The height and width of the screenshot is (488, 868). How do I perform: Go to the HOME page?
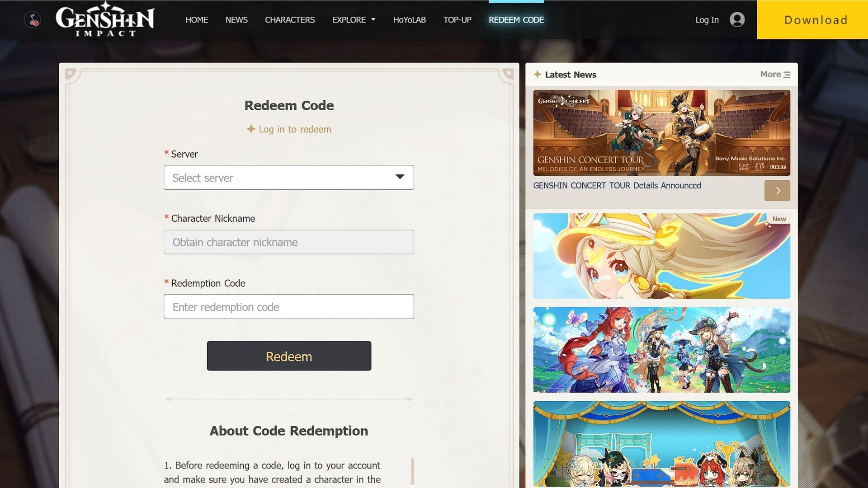click(197, 20)
